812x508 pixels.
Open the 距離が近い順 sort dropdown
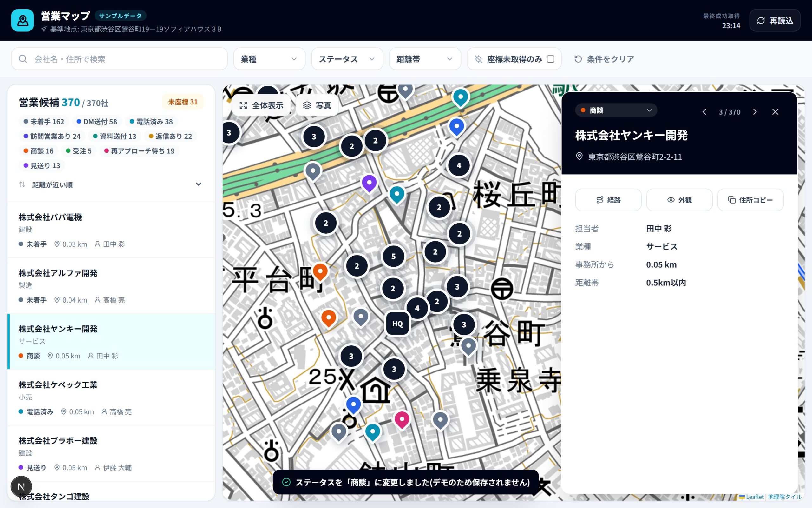pos(111,184)
